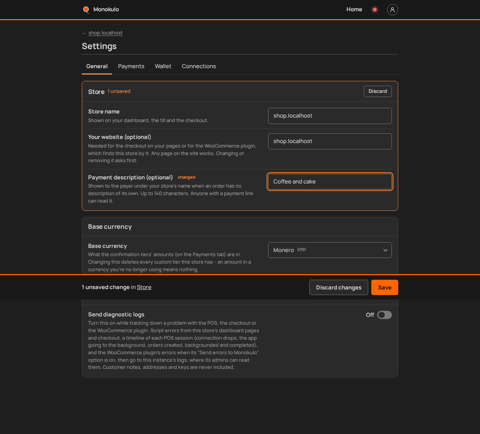
Task: Follow the shop.localhost breadcrumb link
Action: tap(105, 33)
